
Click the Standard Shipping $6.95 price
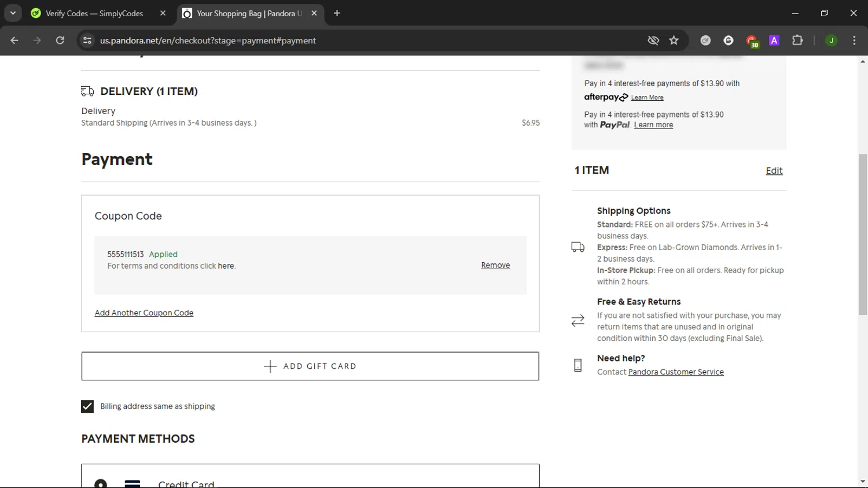click(x=531, y=123)
